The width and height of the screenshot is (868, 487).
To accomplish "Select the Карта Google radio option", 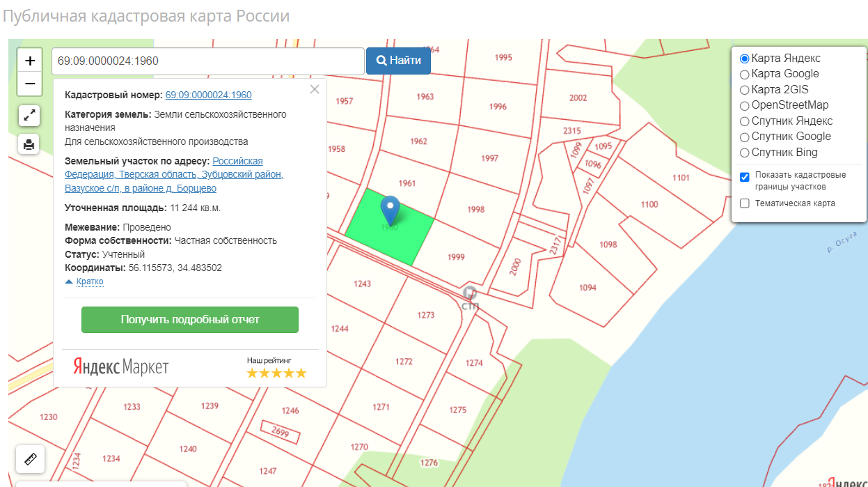I will click(745, 74).
